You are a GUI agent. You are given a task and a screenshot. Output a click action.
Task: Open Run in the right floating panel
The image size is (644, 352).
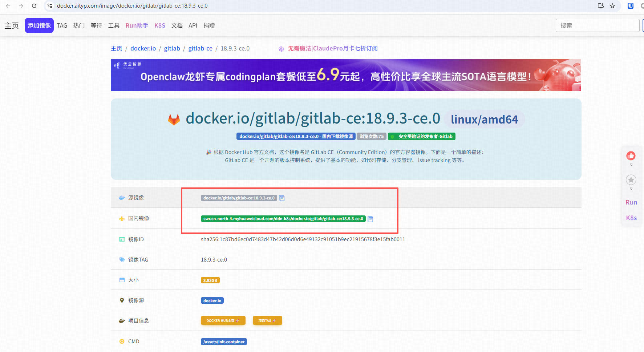tap(631, 202)
